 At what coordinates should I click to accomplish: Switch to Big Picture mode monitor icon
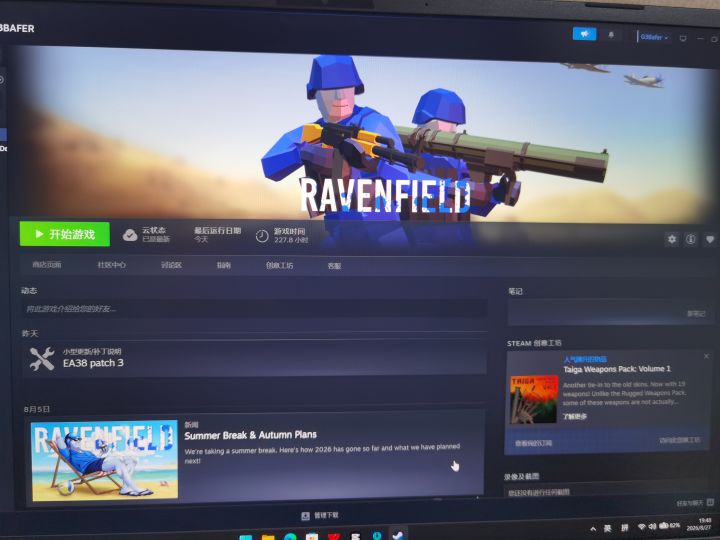[683, 39]
